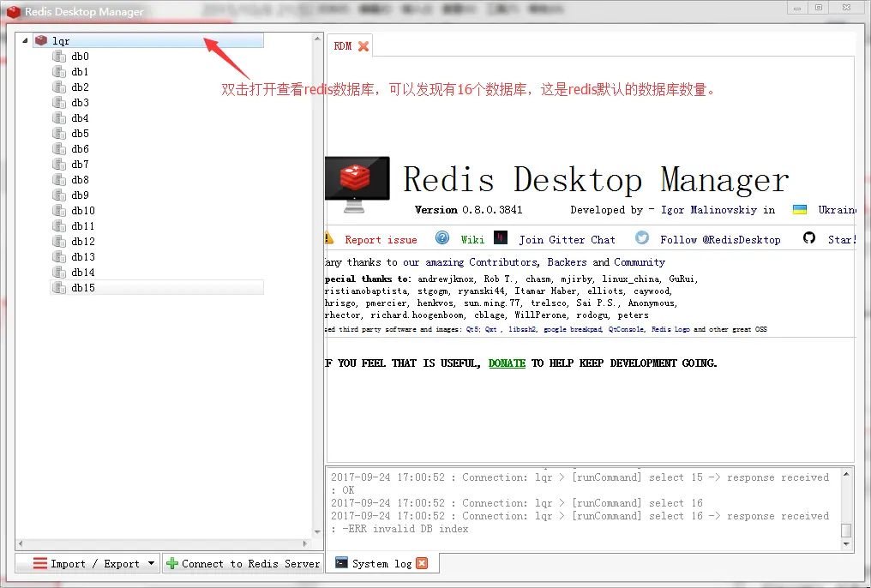Open Join Gitter Chat link
This screenshot has height=588, width=871.
[568, 240]
